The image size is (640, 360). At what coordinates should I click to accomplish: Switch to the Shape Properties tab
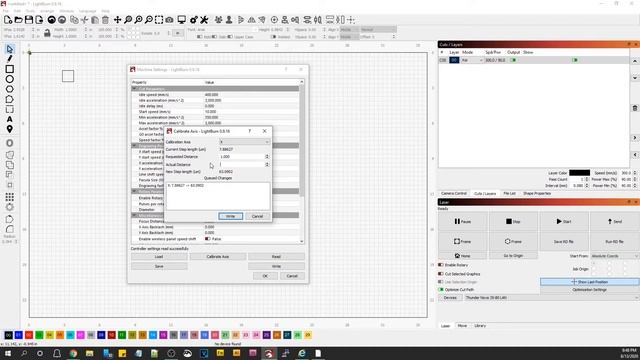pos(537,193)
